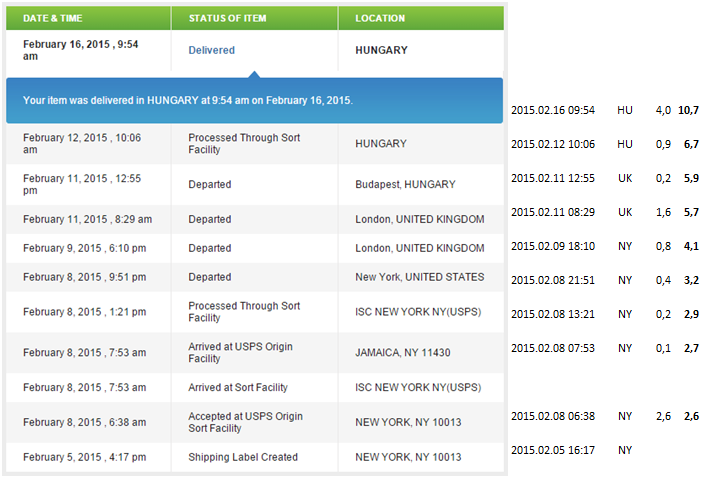
Task: Click the 2015.02.16 09:54 timestamp cell
Action: (x=553, y=110)
